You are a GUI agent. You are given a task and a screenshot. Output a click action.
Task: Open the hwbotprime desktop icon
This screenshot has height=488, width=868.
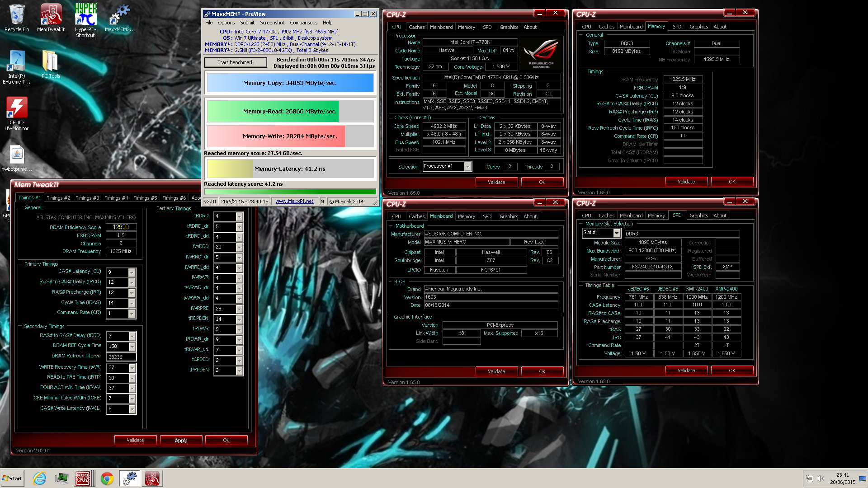17,158
